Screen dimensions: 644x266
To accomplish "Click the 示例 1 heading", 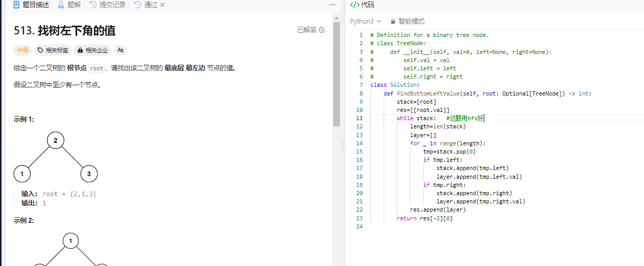I will coord(24,119).
